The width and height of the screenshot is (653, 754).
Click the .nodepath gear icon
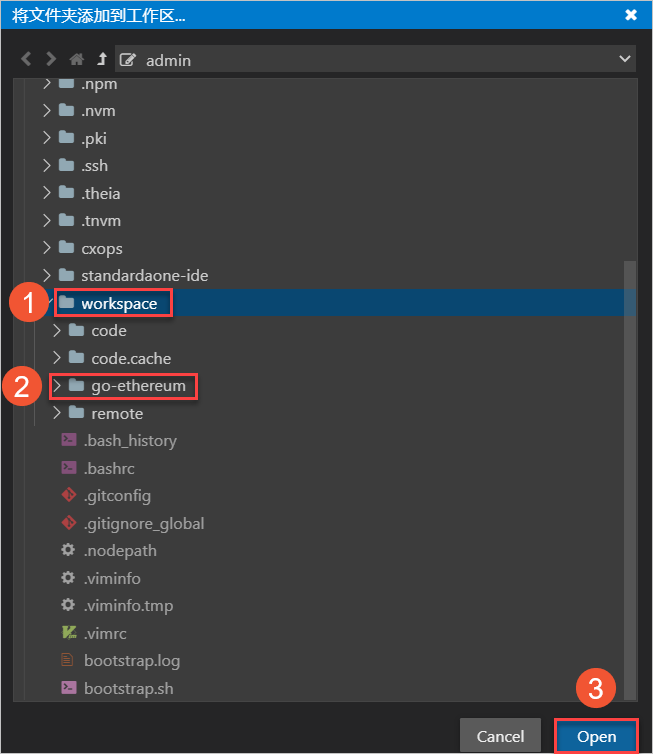point(68,550)
